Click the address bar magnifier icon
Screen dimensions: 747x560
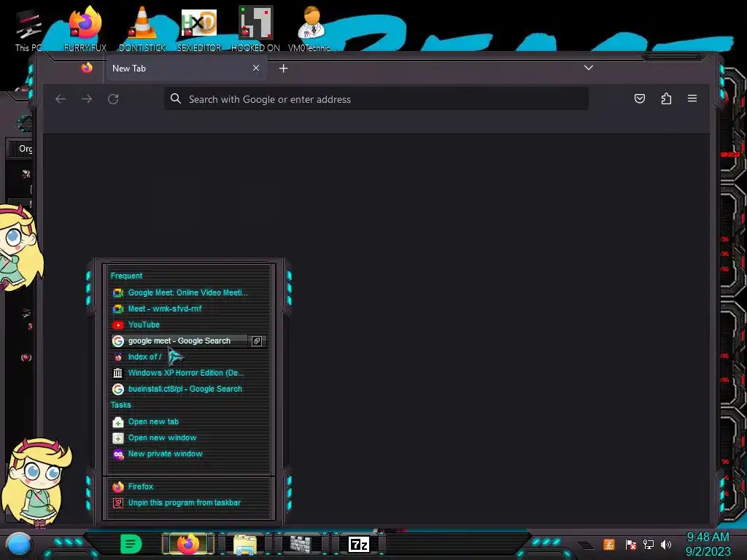point(176,98)
